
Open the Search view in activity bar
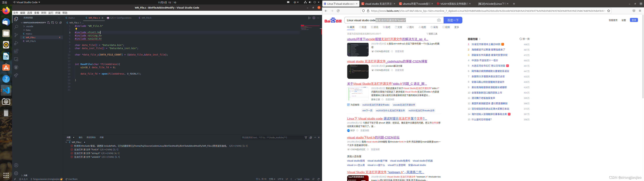(x=16, y=27)
